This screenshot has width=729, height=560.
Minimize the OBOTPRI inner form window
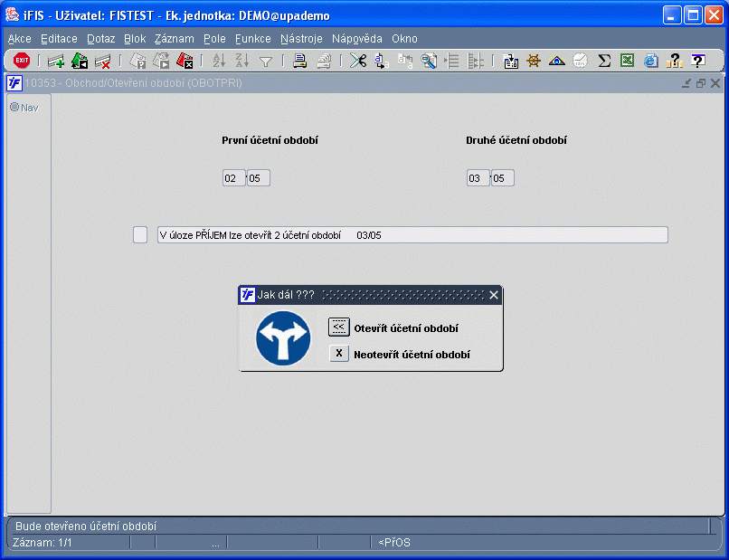(686, 83)
